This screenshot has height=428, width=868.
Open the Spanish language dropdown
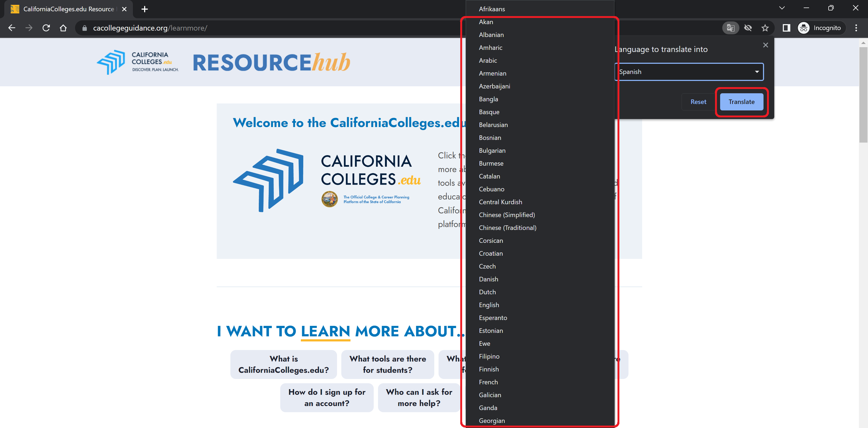pos(689,72)
